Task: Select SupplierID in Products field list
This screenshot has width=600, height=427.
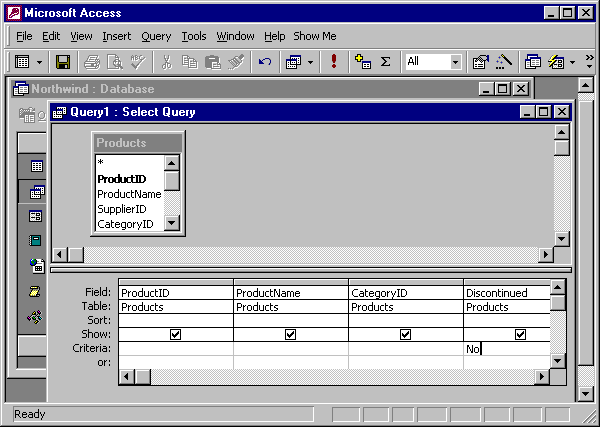Action: click(x=122, y=209)
